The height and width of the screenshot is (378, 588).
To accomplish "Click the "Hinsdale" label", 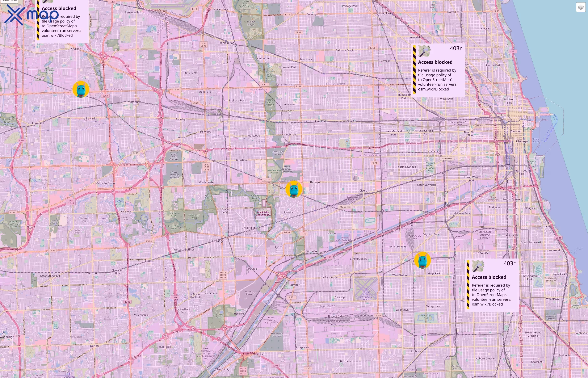I will tap(148, 261).
